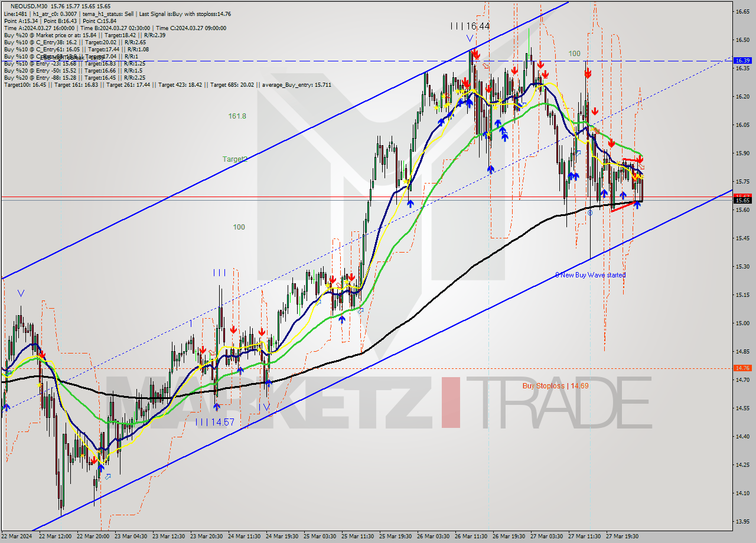Click the '26 Mar 11:30' time axis label
Image resolution: width=756 pixels, height=543 pixels.
click(472, 537)
